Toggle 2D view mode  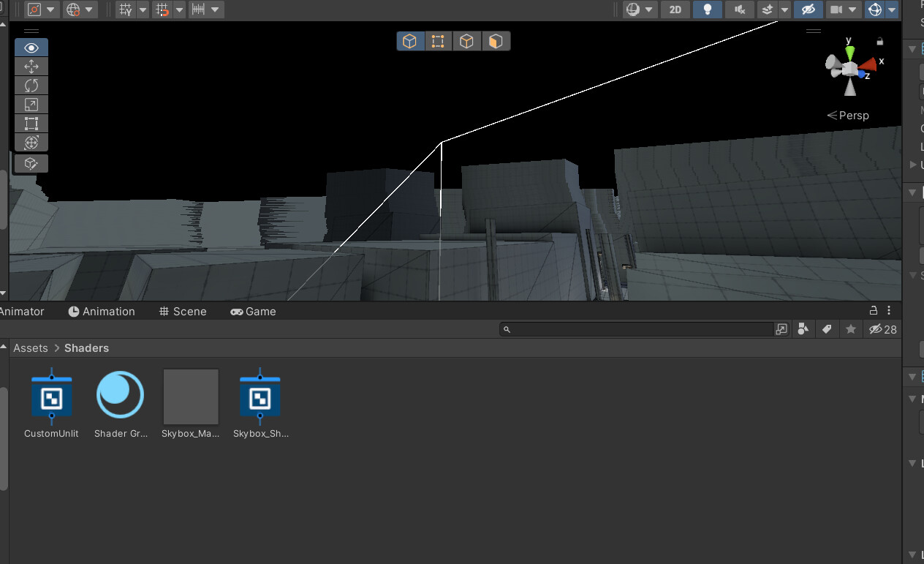coord(675,10)
